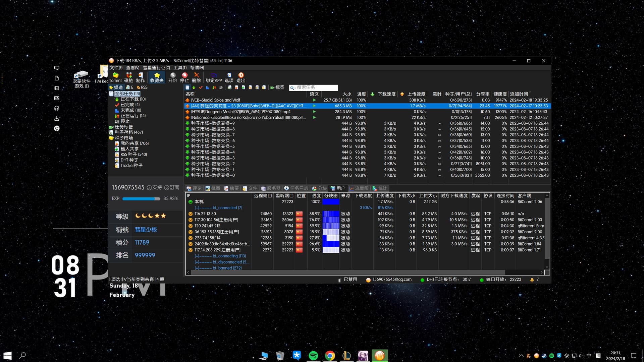Switch to the 流量图 tab
Image resolution: width=644 pixels, height=362 pixels.
click(x=359, y=188)
